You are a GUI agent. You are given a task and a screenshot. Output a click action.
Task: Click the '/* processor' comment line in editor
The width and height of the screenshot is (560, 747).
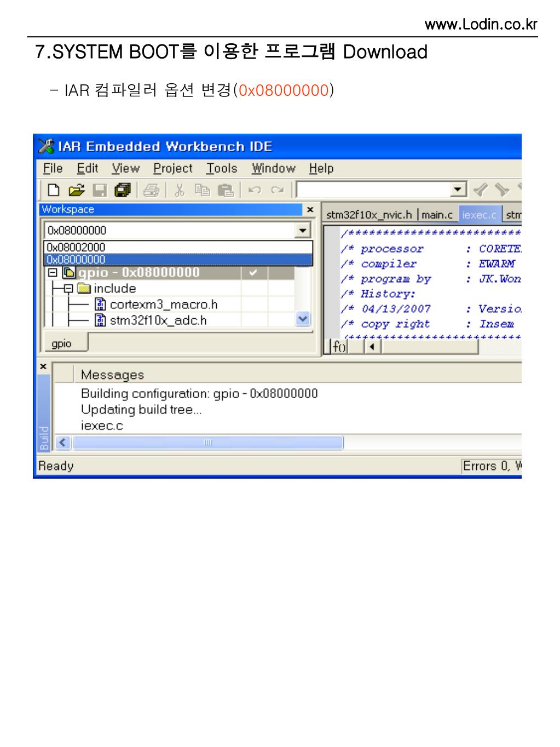[x=431, y=249]
